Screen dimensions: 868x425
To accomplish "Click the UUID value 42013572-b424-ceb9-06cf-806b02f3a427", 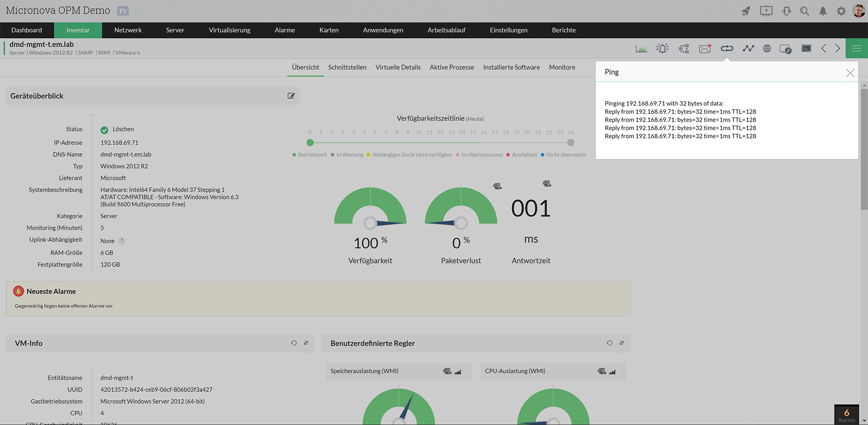I will 156,390.
